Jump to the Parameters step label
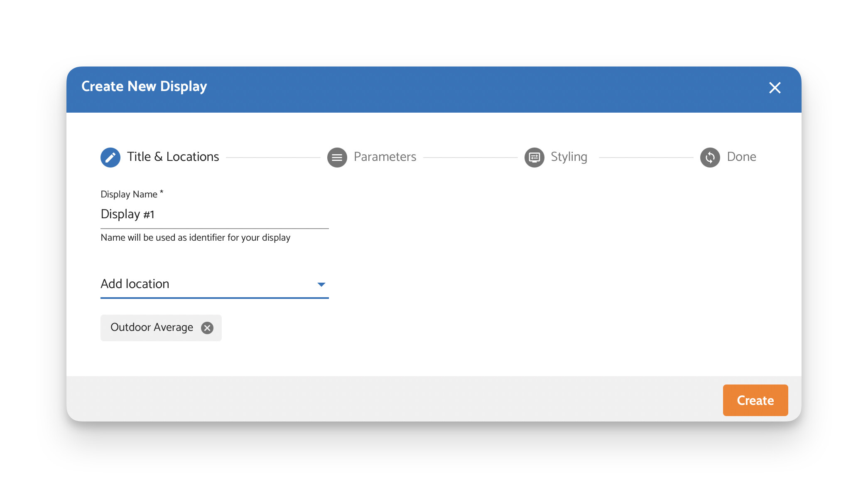This screenshot has width=868, height=488. (385, 157)
